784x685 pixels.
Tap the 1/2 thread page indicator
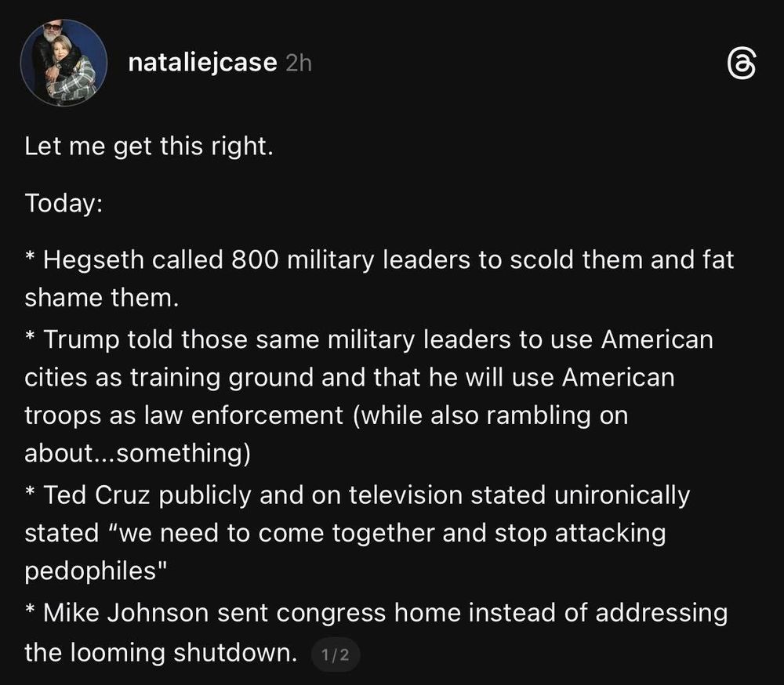click(x=336, y=654)
